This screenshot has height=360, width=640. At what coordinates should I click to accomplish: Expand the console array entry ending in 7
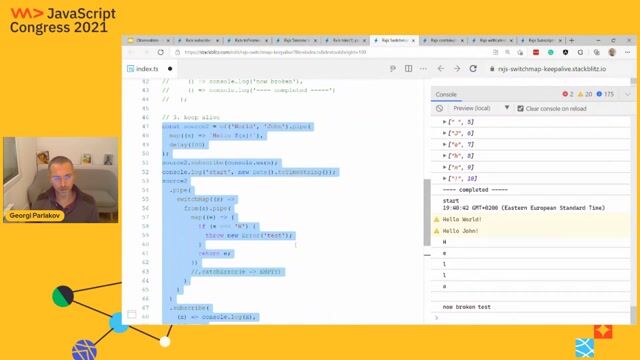pyautogui.click(x=444, y=144)
